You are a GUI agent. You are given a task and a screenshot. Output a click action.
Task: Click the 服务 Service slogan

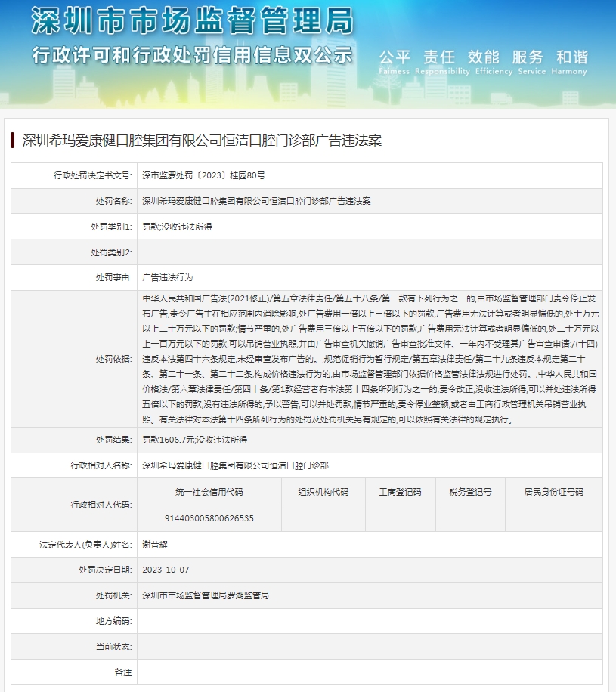pyautogui.click(x=531, y=62)
